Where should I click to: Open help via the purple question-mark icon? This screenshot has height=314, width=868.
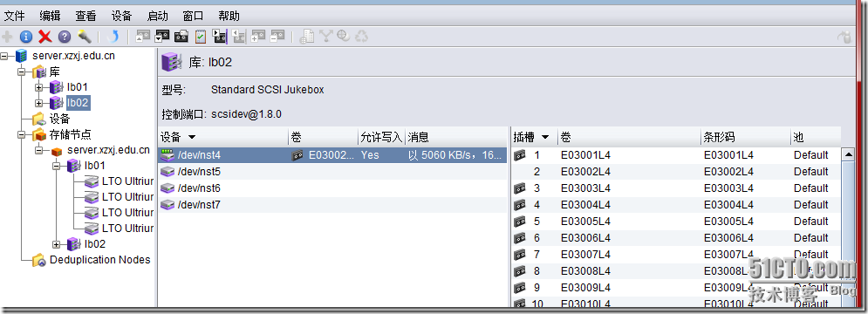click(x=65, y=38)
